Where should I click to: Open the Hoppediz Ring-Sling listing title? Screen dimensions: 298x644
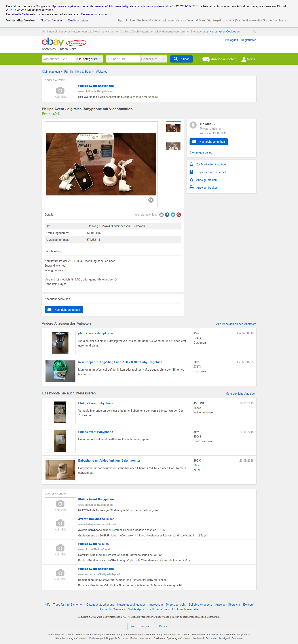pos(120,362)
